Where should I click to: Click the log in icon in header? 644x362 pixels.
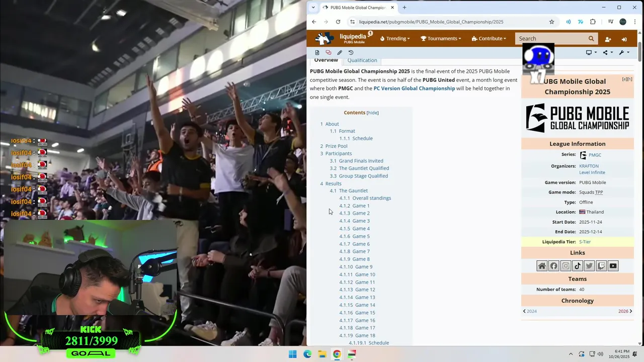[x=624, y=39]
